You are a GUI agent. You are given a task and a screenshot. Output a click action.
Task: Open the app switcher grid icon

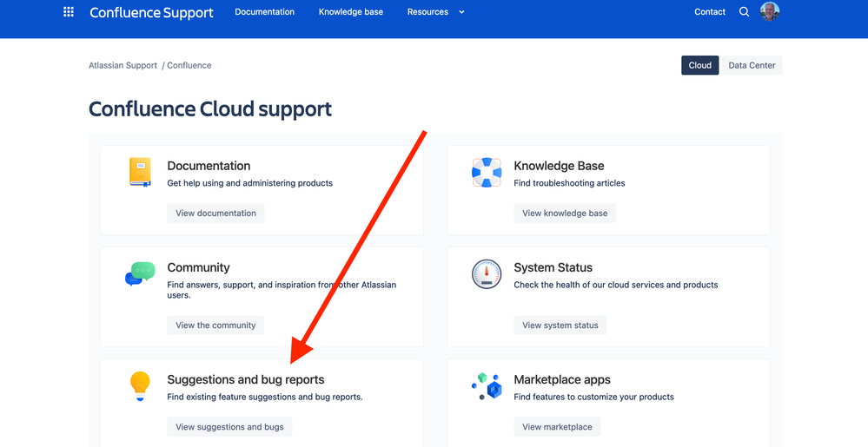[69, 11]
